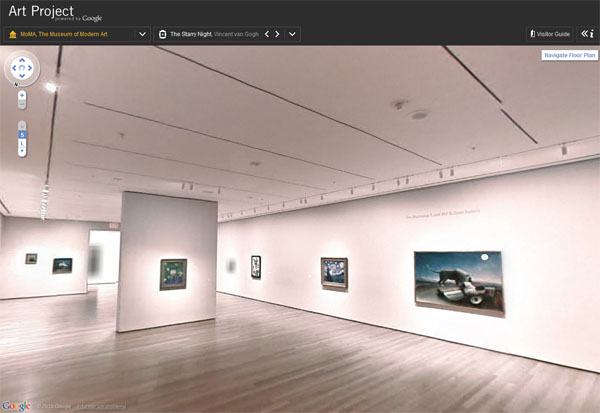Click the green painting on freestanding wall
Image resolution: width=600 pixels, height=413 pixels.
[173, 274]
